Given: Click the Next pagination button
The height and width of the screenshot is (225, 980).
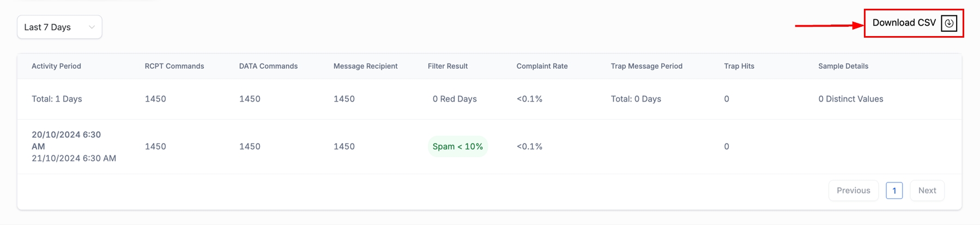Looking at the screenshot, I should click(x=927, y=191).
